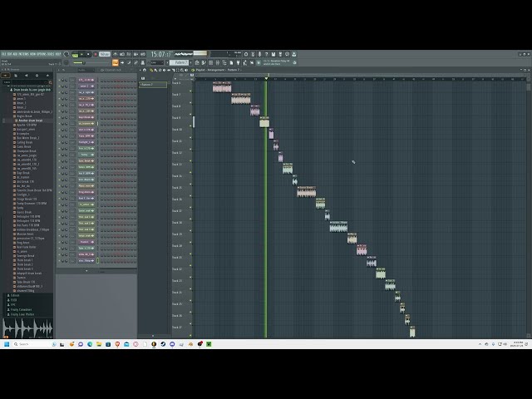Select "Another drum break" in browser

click(x=31, y=121)
